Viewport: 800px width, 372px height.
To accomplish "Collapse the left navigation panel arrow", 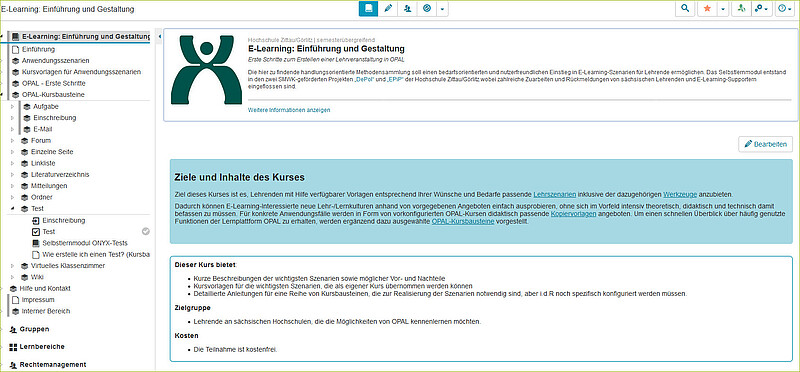I will click(160, 37).
